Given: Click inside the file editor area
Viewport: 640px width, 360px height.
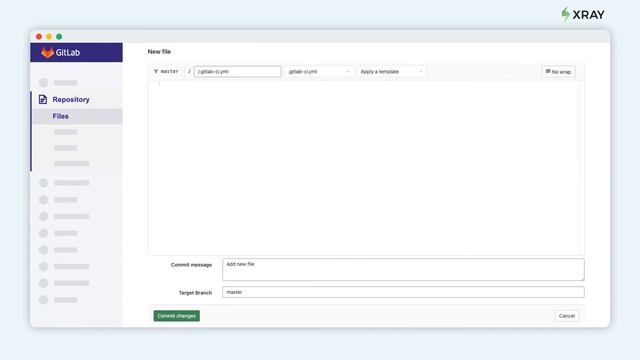Looking at the screenshot, I should [366, 167].
